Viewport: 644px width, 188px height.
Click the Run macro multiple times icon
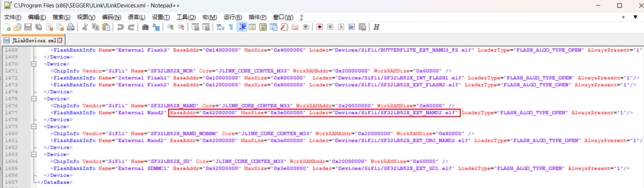coord(352,27)
